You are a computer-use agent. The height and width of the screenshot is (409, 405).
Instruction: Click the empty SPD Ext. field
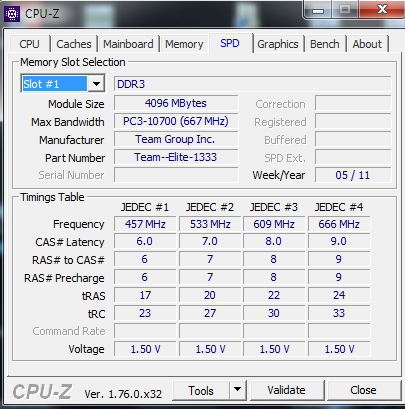click(x=353, y=157)
